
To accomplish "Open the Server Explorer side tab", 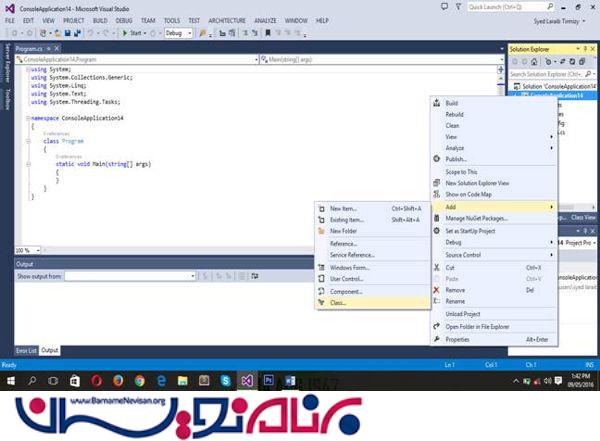I will [7, 63].
